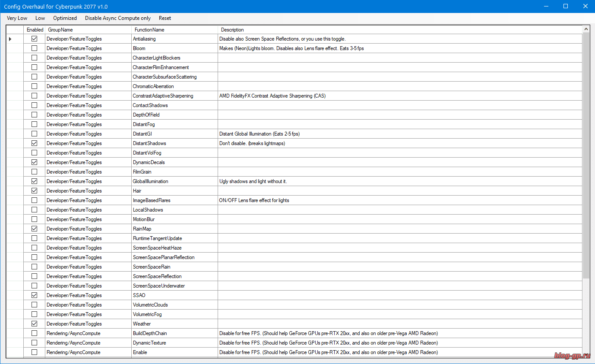Uncheck the Antialiasing checkbox
595x364 pixels.
click(35, 39)
